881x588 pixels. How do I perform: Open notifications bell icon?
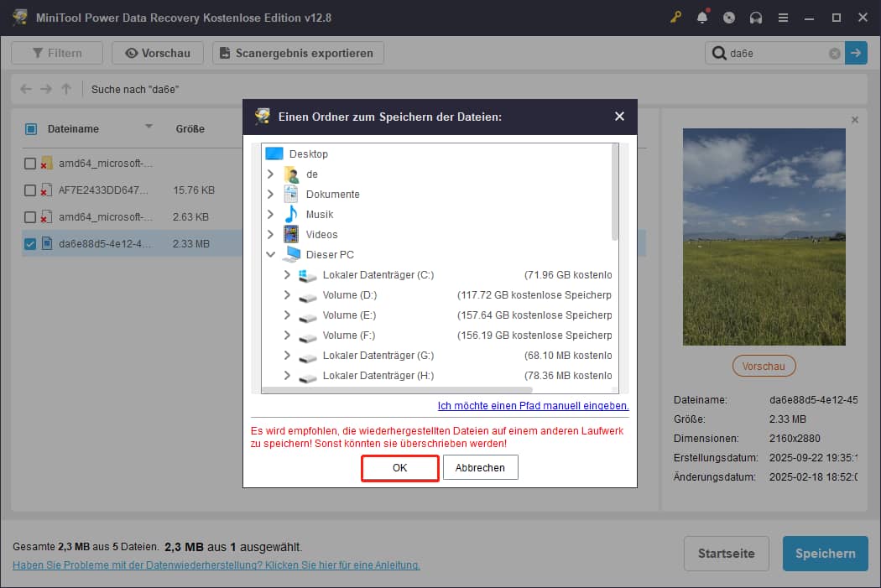[x=702, y=18]
